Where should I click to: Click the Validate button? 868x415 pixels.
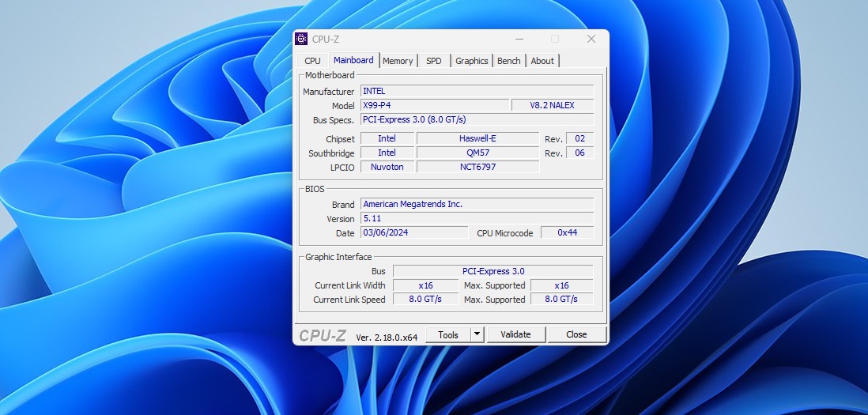pyautogui.click(x=516, y=335)
